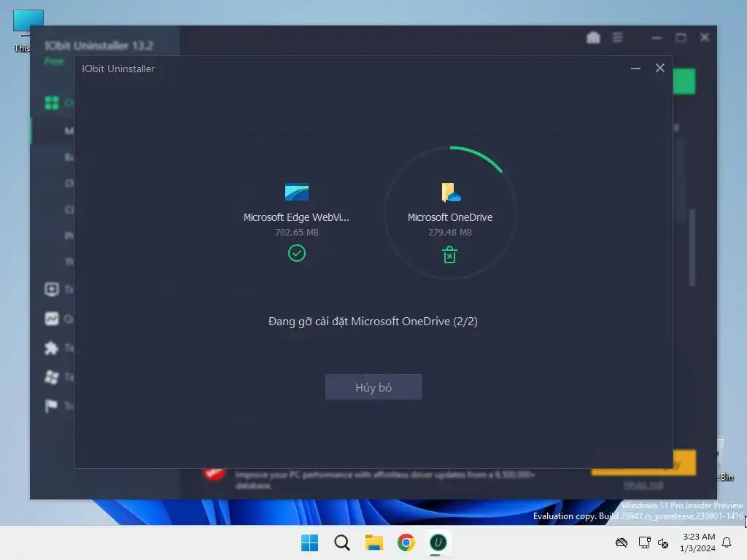Click the software health chart icon in sidebar

click(x=52, y=319)
